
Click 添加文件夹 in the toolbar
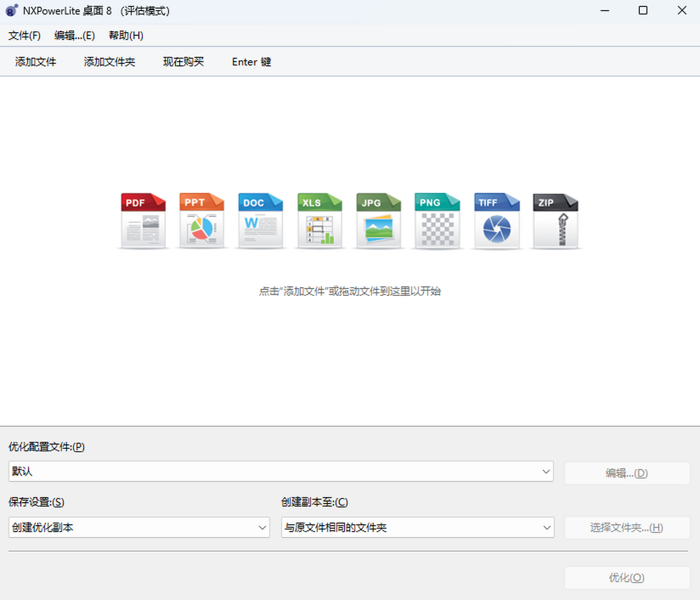pos(110,62)
